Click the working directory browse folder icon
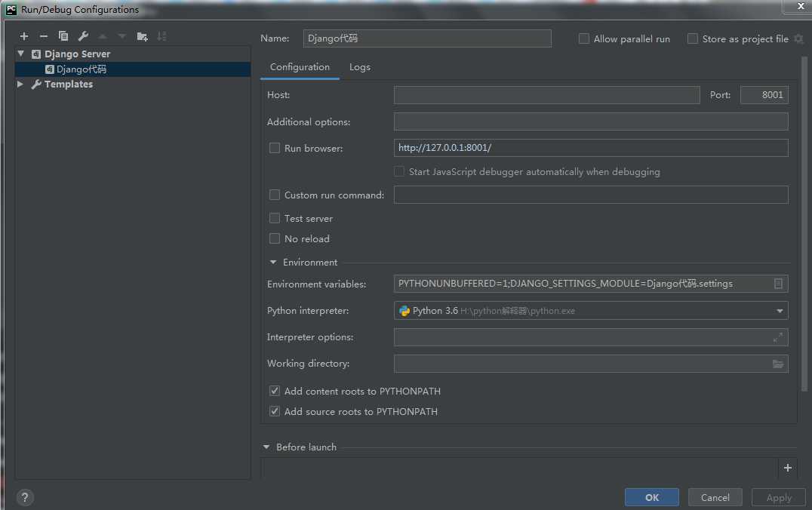812x510 pixels. (x=778, y=364)
